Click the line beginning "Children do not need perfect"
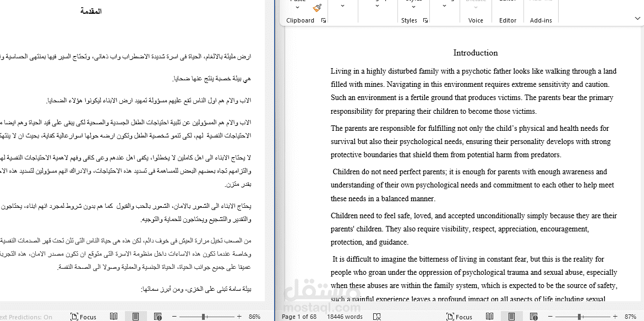 pos(470,172)
